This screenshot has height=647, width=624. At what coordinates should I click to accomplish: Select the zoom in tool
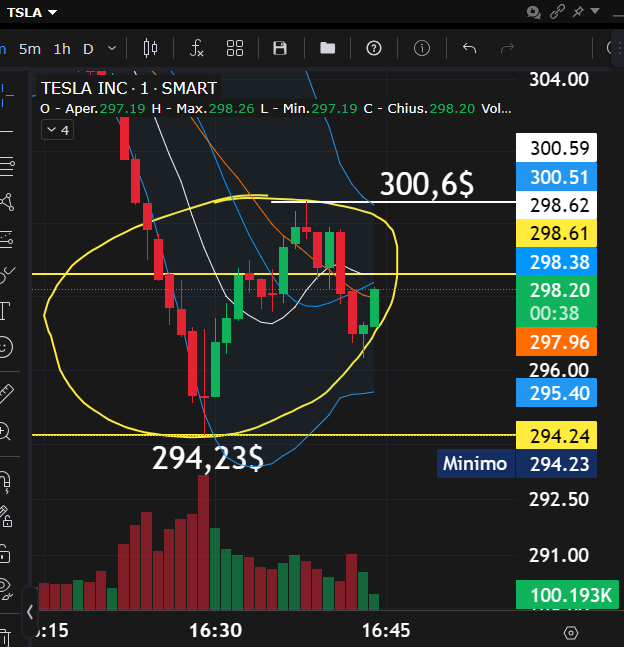5,431
